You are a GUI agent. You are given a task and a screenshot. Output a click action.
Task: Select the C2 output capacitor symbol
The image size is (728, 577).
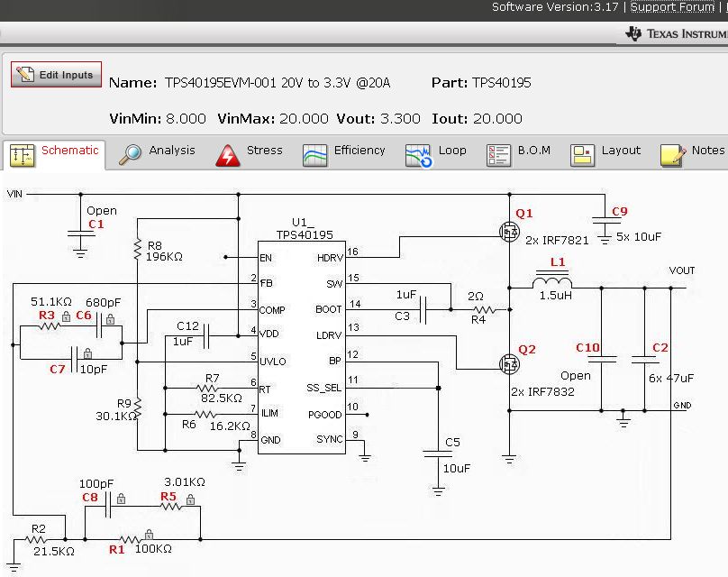[645, 359]
